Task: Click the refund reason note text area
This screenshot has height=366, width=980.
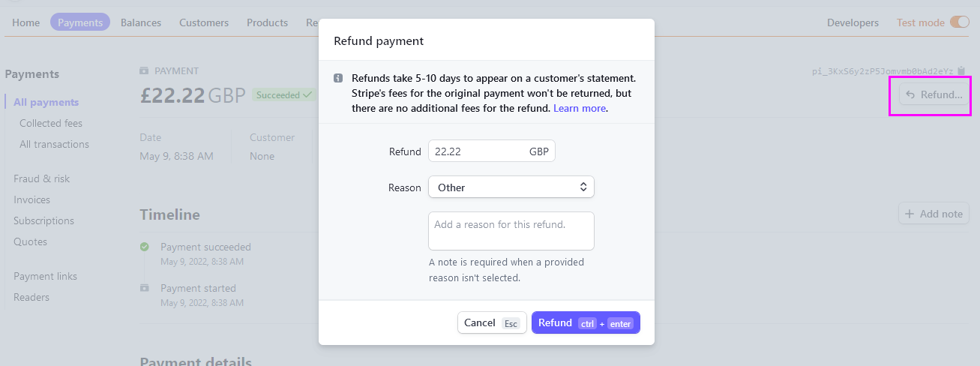Action: tap(511, 231)
